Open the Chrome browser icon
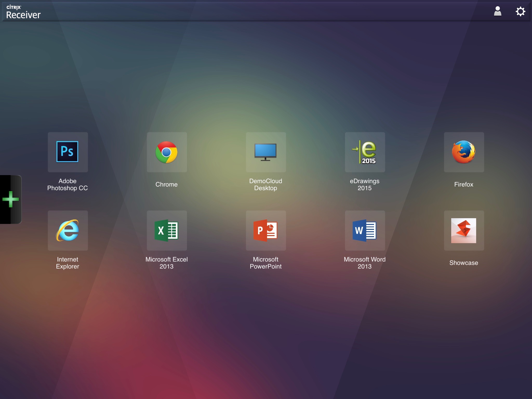The height and width of the screenshot is (399, 532). click(167, 152)
